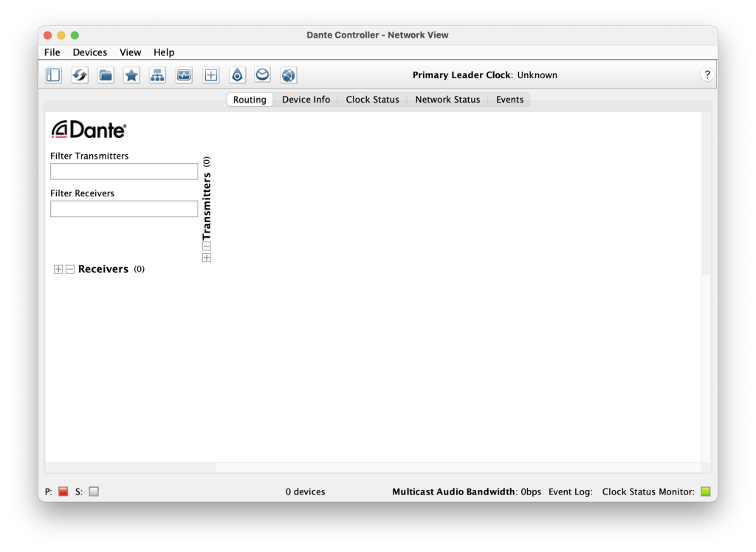Switch to the Clock Status tab
The height and width of the screenshot is (552, 756).
coord(372,100)
